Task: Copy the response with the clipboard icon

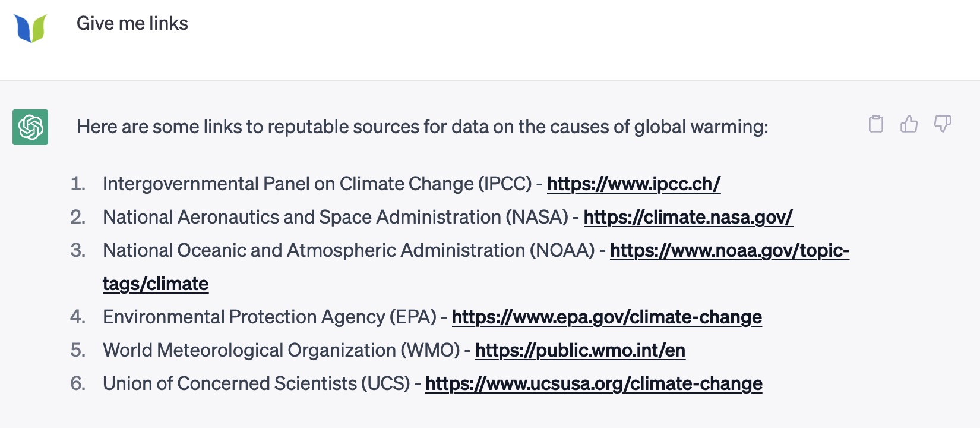Action: [x=876, y=124]
